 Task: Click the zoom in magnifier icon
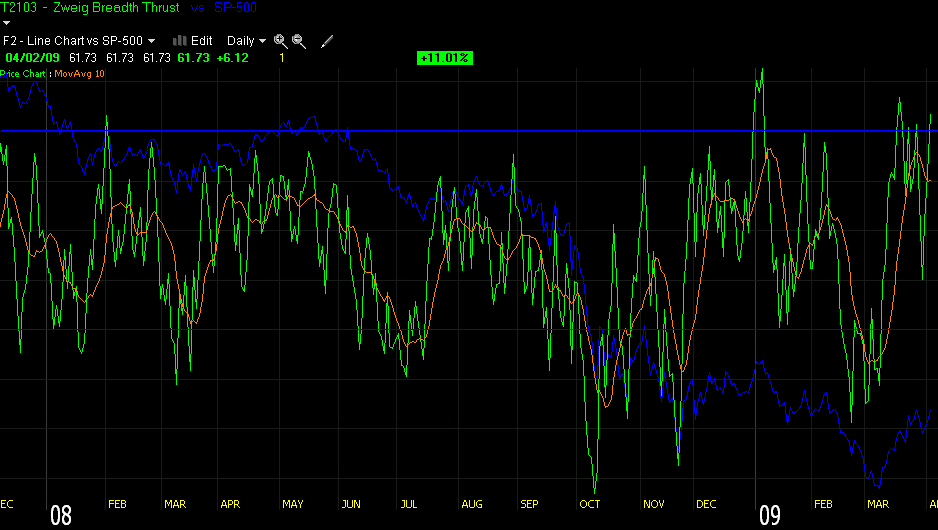(281, 41)
